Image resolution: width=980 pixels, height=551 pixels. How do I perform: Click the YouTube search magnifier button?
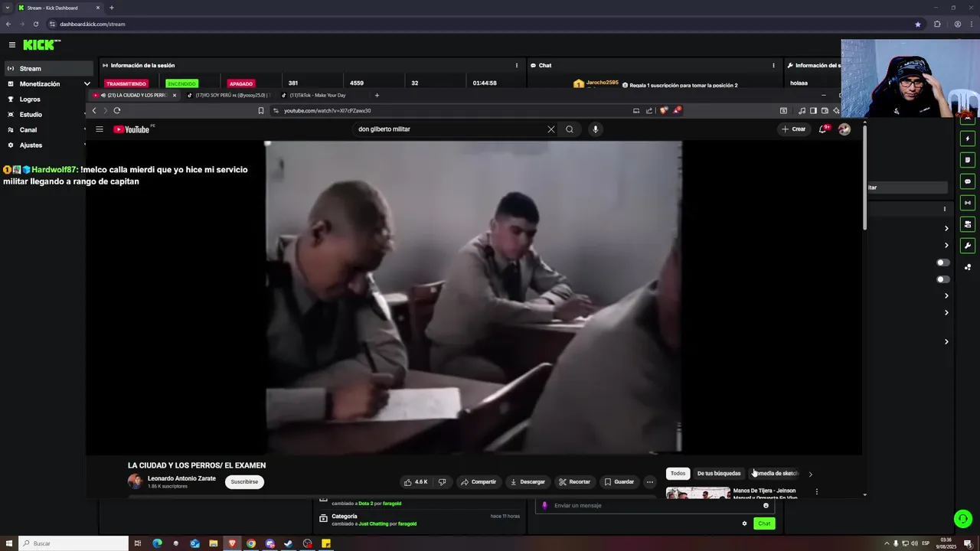pos(570,129)
